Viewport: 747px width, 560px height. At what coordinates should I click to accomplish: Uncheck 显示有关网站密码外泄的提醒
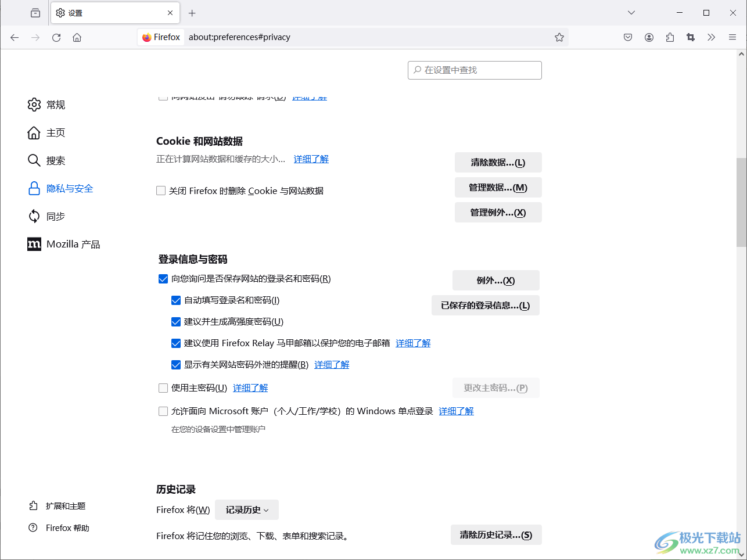click(176, 365)
